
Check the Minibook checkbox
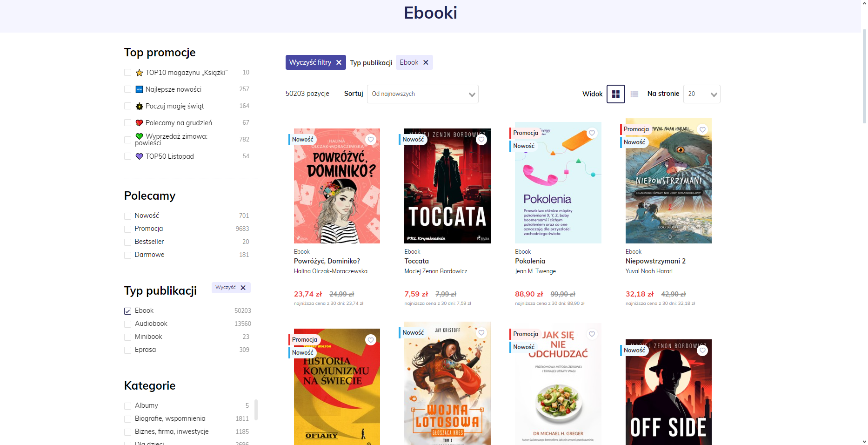(127, 337)
